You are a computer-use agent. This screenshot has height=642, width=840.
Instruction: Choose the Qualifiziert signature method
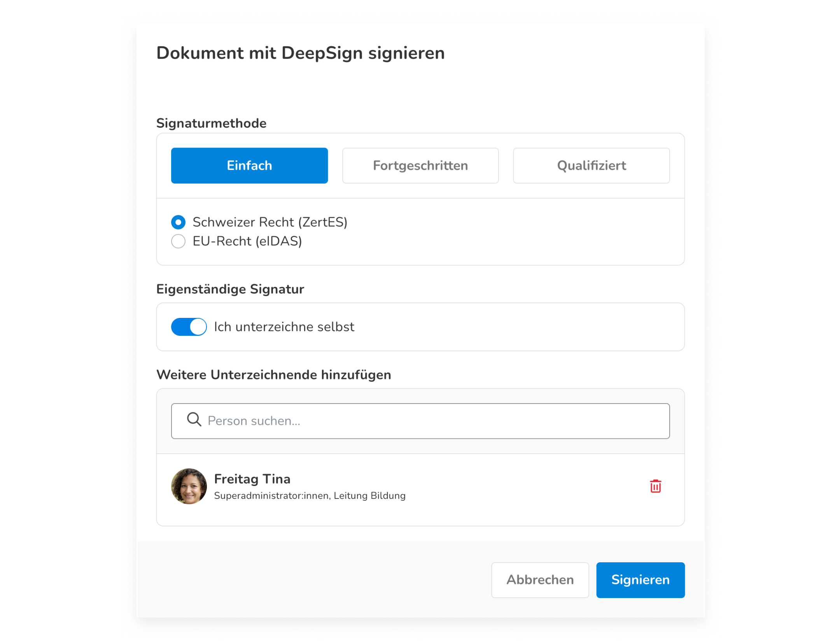(x=591, y=166)
